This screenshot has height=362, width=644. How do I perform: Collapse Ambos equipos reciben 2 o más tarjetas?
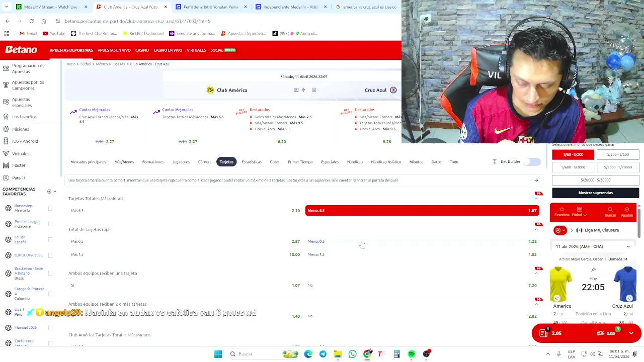(536, 304)
